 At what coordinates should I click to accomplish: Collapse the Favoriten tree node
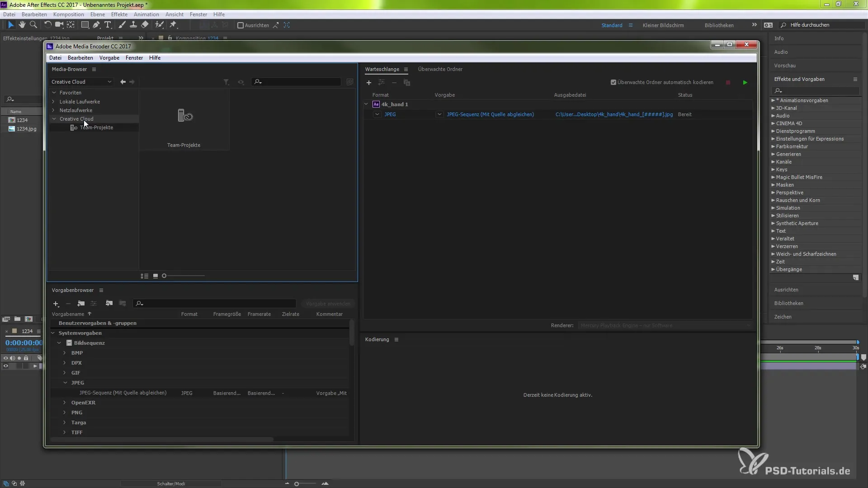54,93
